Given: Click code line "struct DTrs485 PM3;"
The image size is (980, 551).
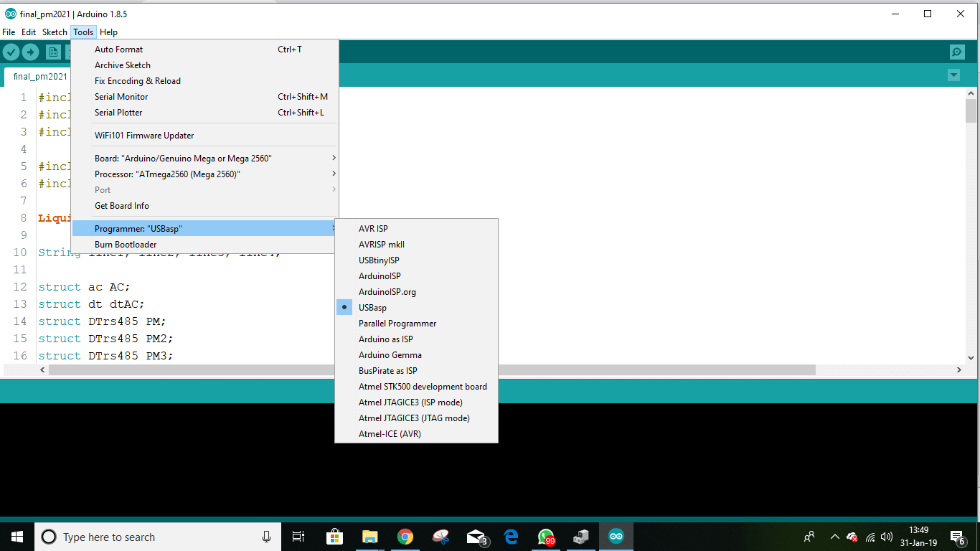Looking at the screenshot, I should point(105,356).
